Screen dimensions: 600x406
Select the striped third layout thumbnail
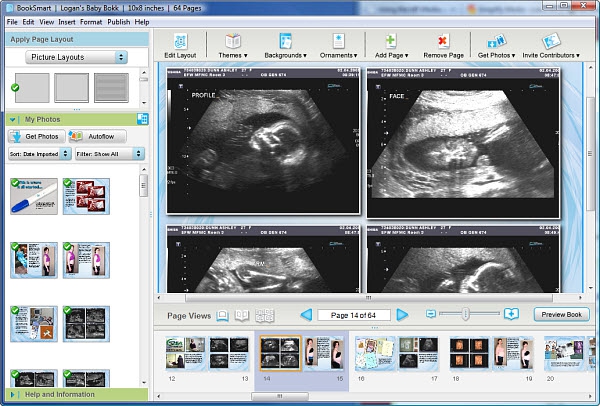click(x=111, y=88)
